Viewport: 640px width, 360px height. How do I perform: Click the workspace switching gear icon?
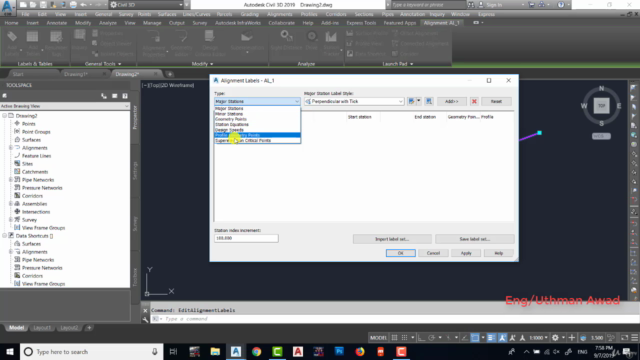555,338
